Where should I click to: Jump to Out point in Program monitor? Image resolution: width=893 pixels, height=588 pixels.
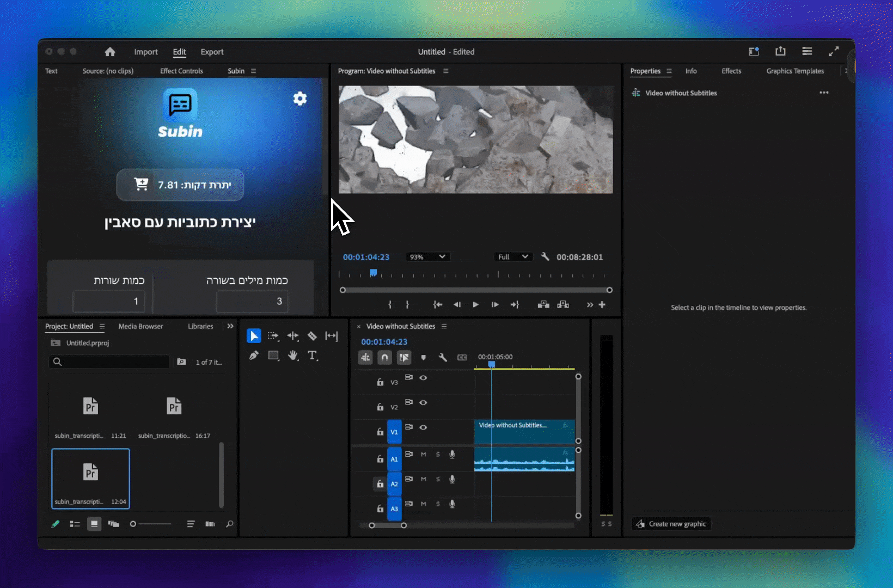(515, 305)
